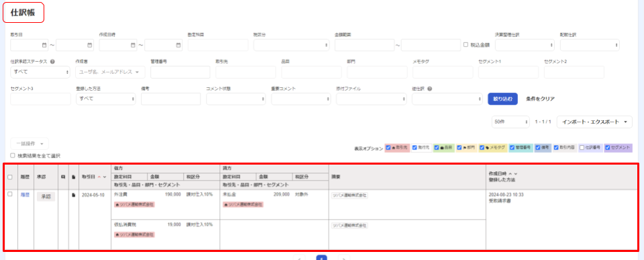Uncheck 備考 display option
Image resolution: width=644 pixels, height=260 pixels.
click(x=538, y=147)
